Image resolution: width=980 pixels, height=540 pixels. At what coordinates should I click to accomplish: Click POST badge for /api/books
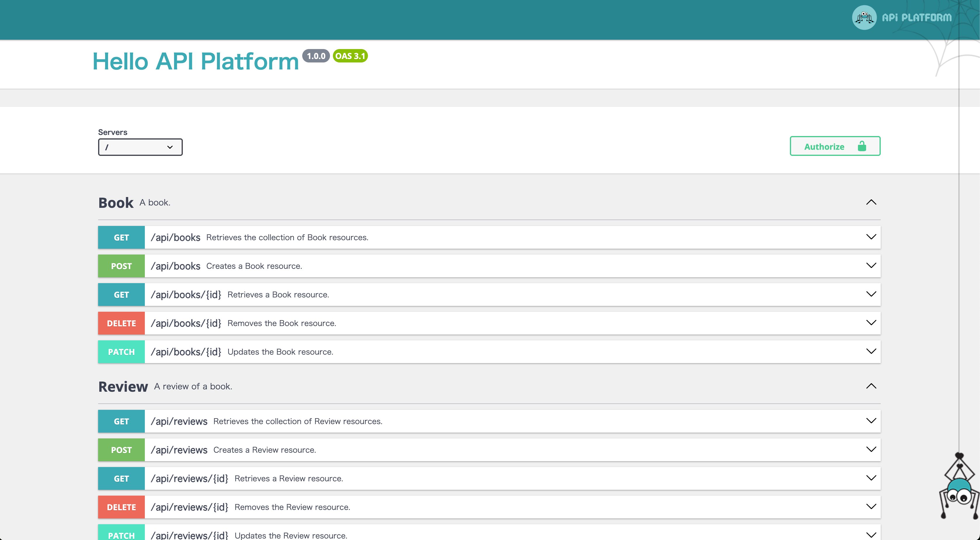click(121, 266)
